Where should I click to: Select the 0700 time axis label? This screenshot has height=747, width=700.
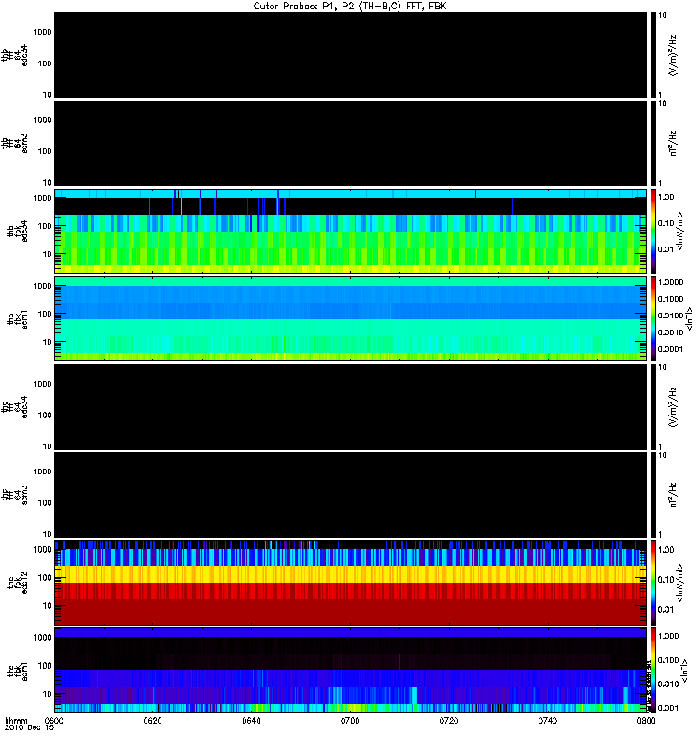point(350,720)
